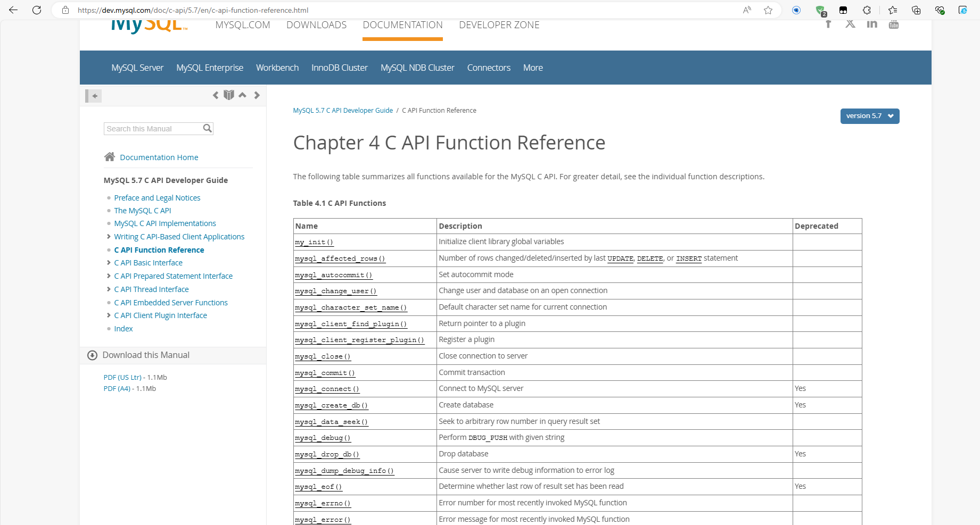This screenshot has width=980, height=525.
Task: Go to previous page with left chevron
Action: coord(216,95)
